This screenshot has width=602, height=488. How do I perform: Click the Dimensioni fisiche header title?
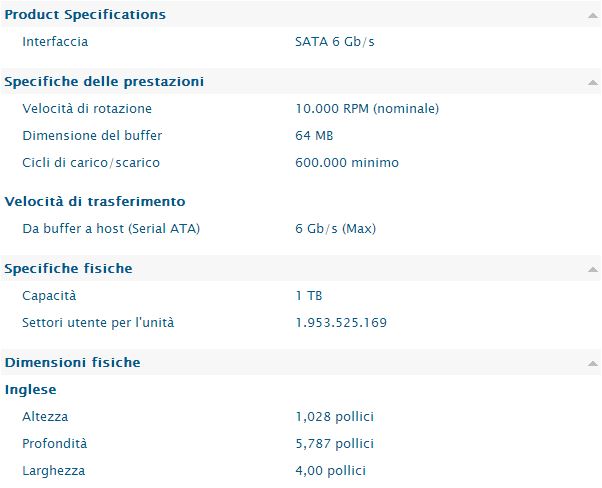click(73, 362)
